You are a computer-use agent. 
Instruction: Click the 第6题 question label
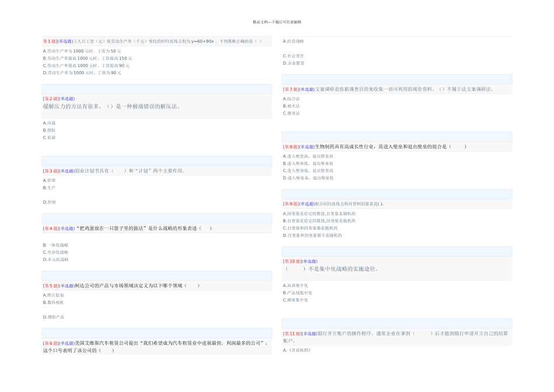50,344
